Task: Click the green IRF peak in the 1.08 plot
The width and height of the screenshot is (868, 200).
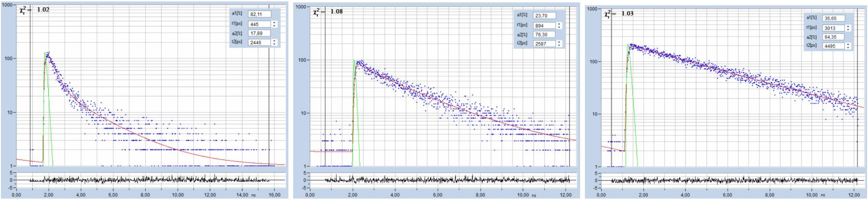Action: [355, 62]
